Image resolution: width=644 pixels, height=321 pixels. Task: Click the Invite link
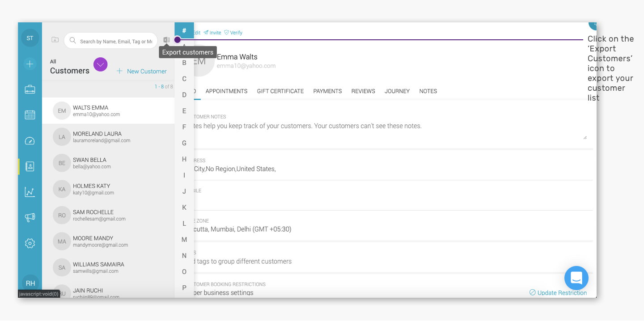click(x=212, y=33)
